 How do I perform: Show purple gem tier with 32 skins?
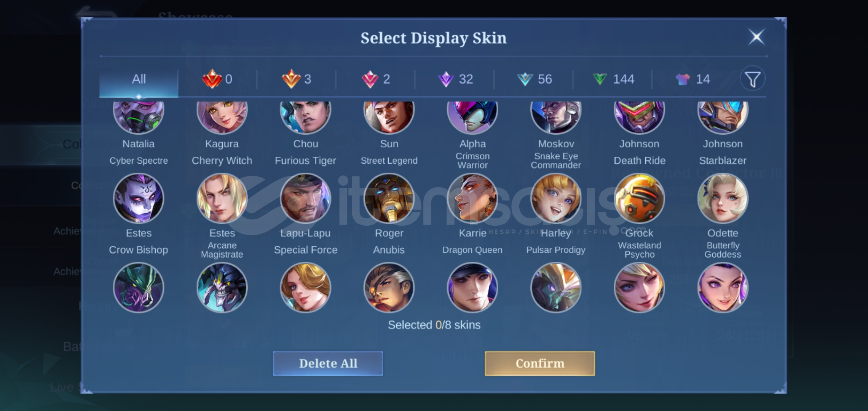coord(455,79)
